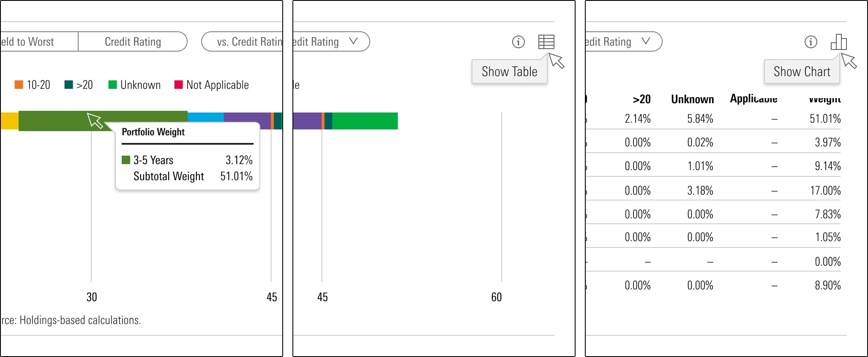Image resolution: width=868 pixels, height=357 pixels.
Task: Click the dark green 3-5 Years bar segment
Action: coord(103,121)
